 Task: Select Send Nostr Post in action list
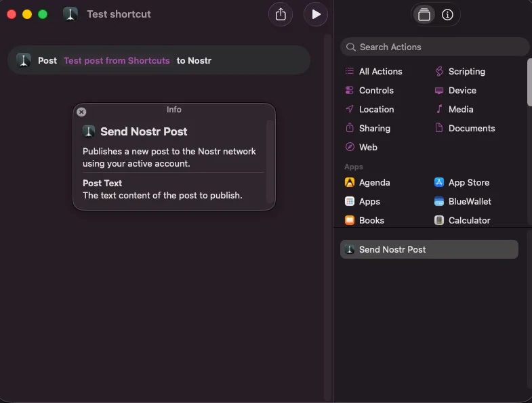click(428, 249)
